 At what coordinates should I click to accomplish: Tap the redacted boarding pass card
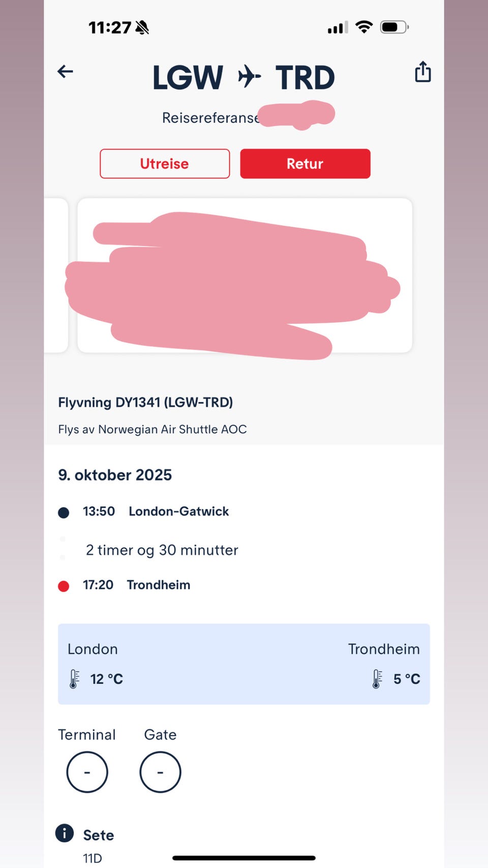point(244,276)
